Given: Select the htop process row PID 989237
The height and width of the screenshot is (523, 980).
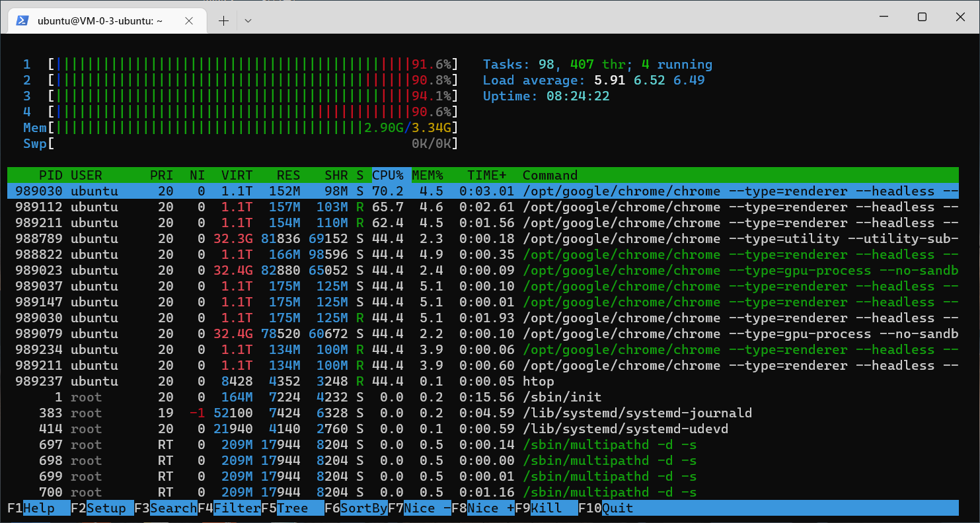Looking at the screenshot, I should tap(483, 381).
